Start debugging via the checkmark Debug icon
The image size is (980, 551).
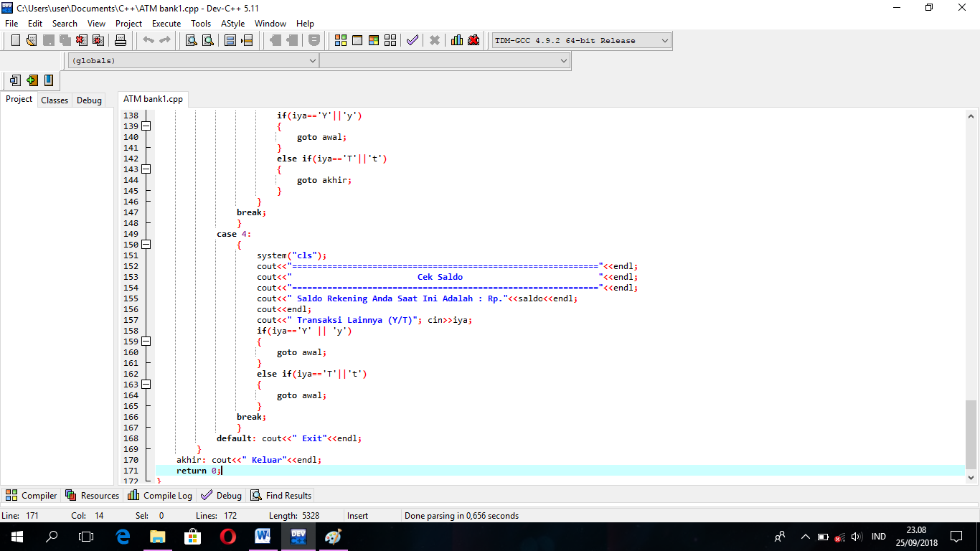pos(413,40)
